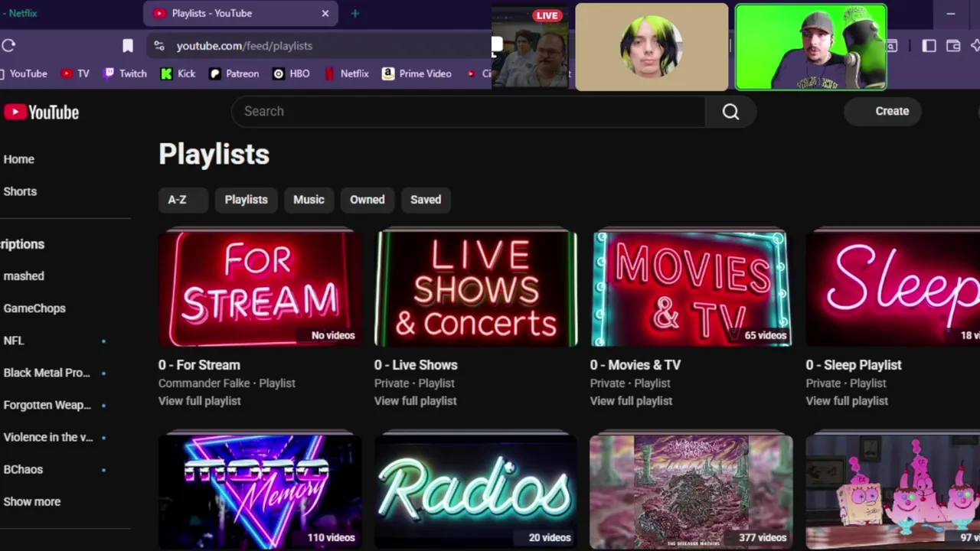Screen dimensions: 980x551
Task: Open the Radios playlist thumbnail
Action: [475, 492]
